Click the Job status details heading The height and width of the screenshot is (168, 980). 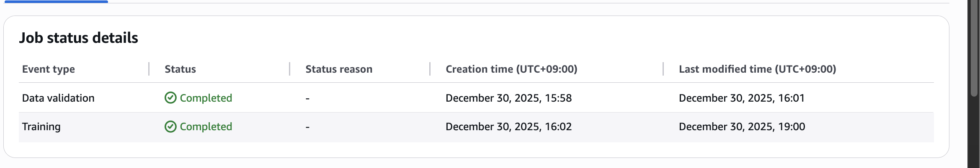coord(79,38)
